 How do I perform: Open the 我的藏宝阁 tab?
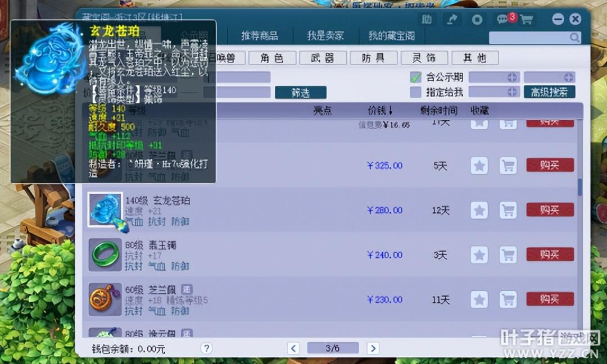(391, 36)
